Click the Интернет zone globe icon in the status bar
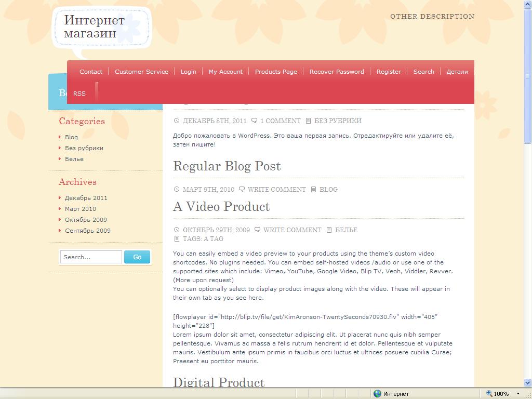The width and height of the screenshot is (532, 399). (377, 394)
